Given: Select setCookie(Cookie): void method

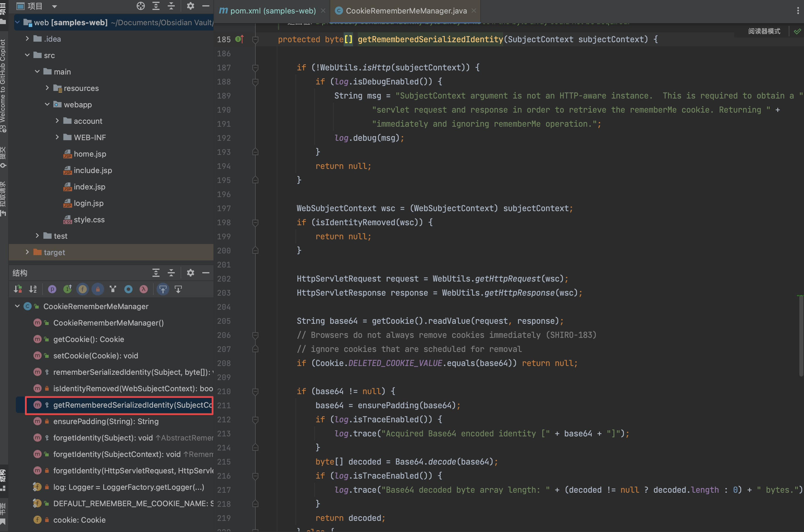Looking at the screenshot, I should point(96,355).
